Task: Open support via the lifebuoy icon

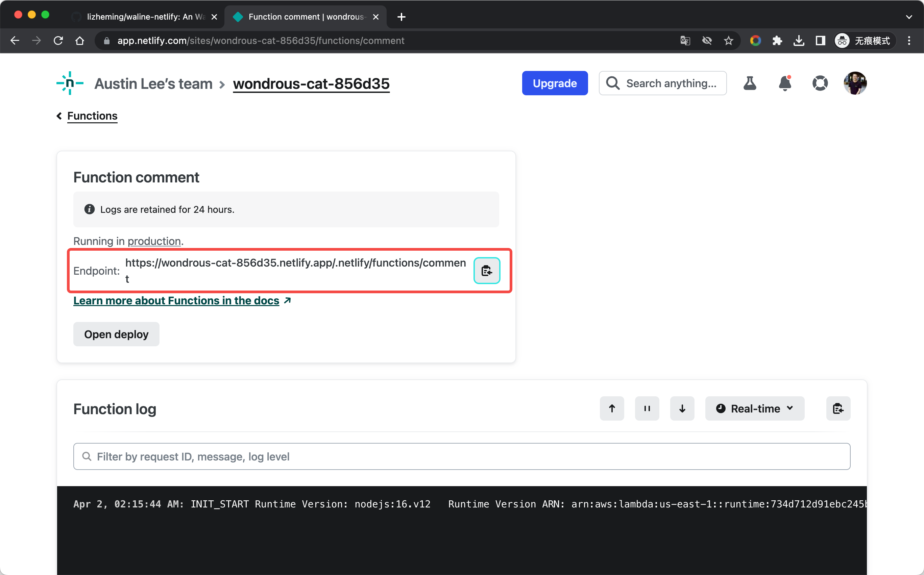Action: [820, 83]
